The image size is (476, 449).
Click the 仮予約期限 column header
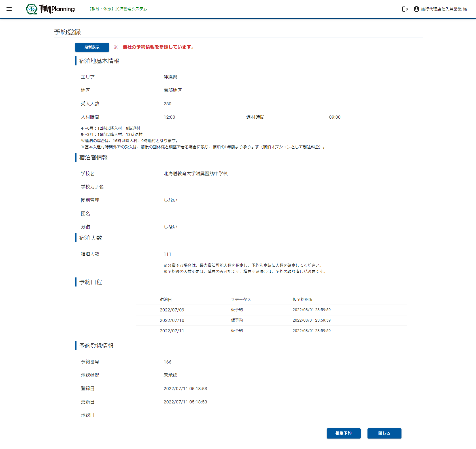(302, 300)
